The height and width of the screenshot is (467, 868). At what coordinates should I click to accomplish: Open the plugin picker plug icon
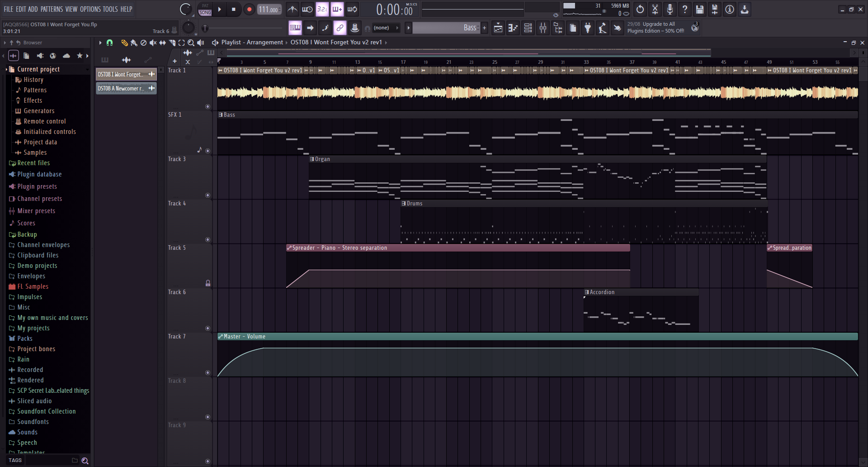[x=588, y=28]
